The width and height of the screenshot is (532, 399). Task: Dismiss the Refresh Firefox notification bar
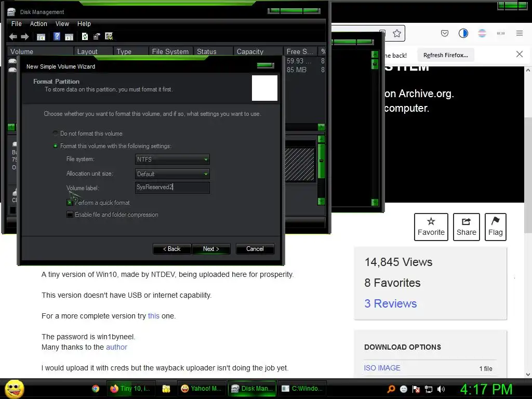[x=519, y=54]
